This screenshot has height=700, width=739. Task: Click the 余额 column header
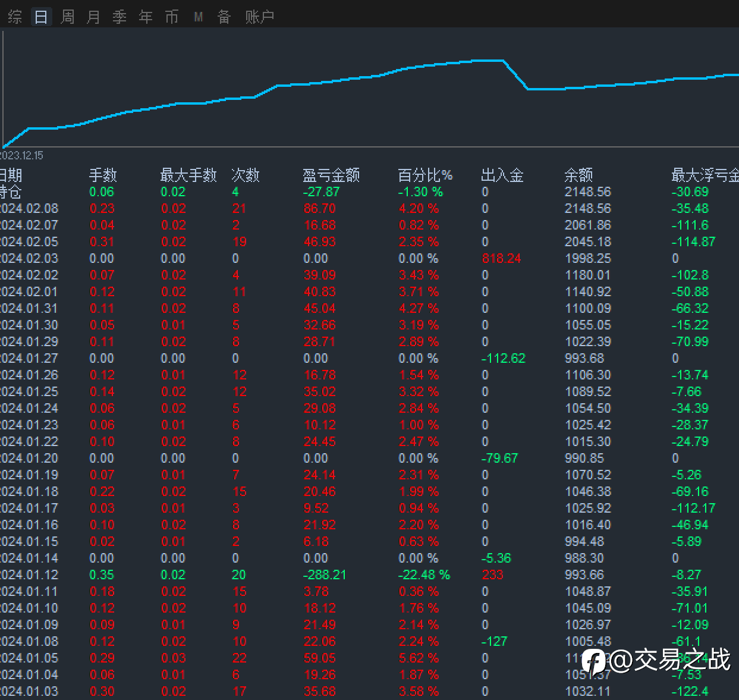[x=578, y=175]
